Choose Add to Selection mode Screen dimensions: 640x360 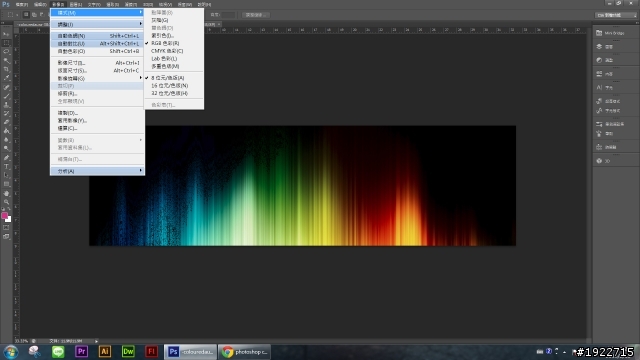(34, 15)
